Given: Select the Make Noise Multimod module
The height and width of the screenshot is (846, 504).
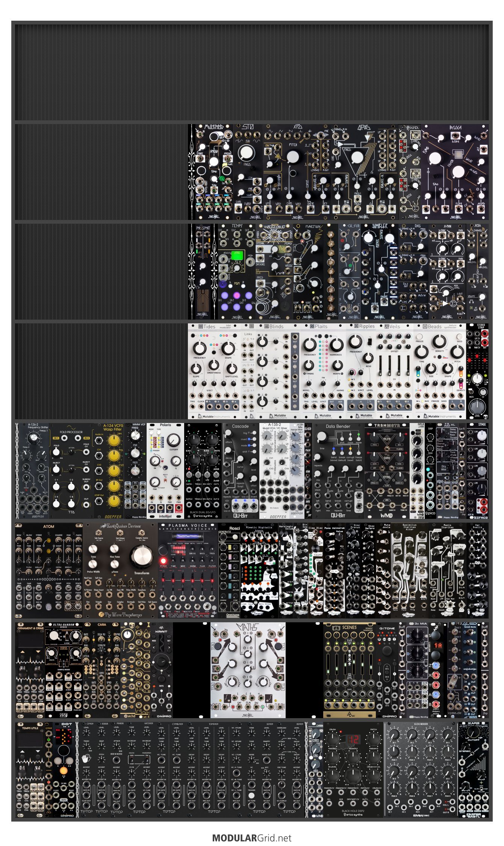Looking at the screenshot, I should click(214, 172).
